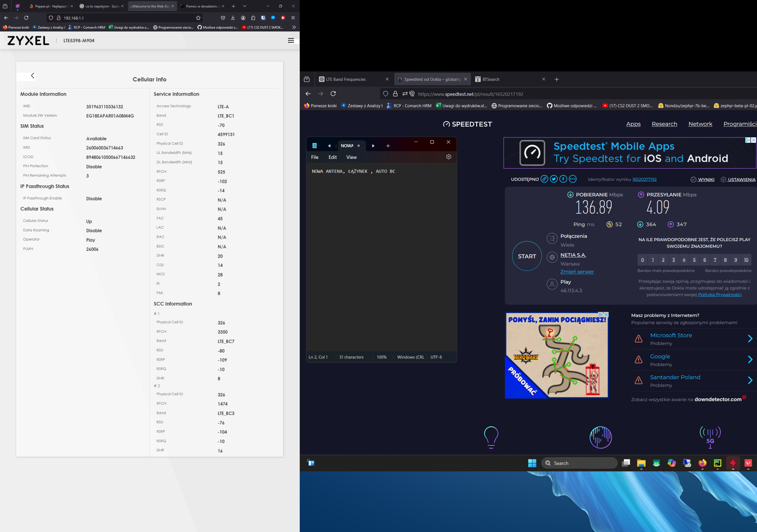Rate Play with score 0

[x=642, y=260]
